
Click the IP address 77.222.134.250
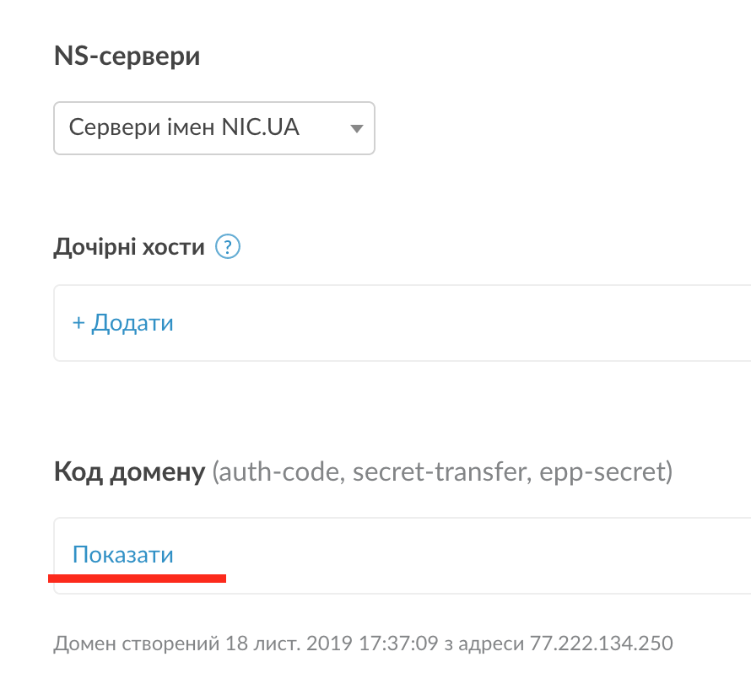coord(602,643)
